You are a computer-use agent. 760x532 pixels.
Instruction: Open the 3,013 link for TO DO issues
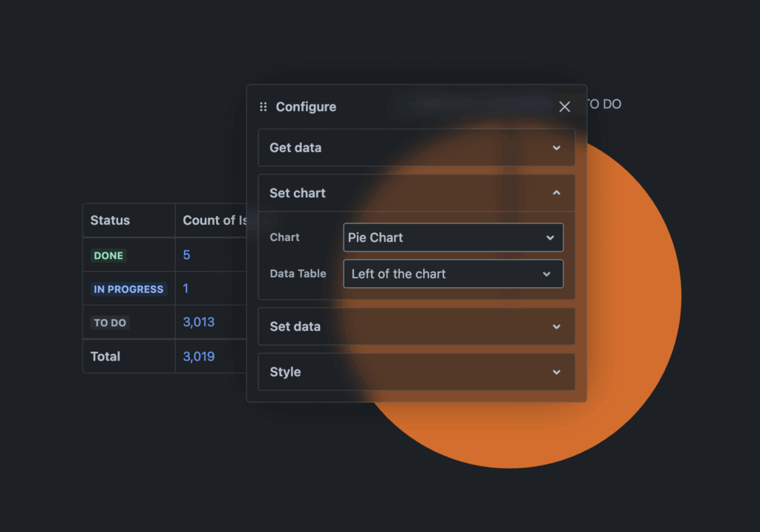pyautogui.click(x=198, y=322)
